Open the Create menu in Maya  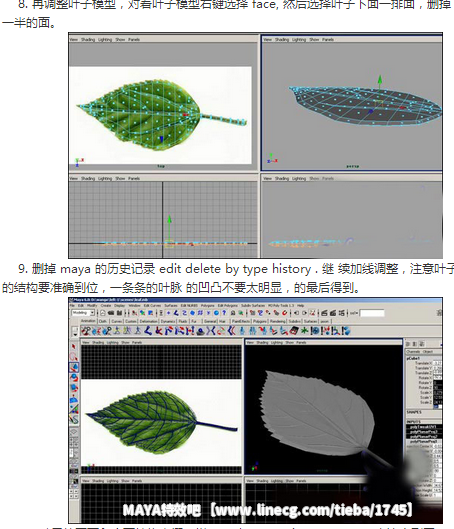tap(106, 306)
